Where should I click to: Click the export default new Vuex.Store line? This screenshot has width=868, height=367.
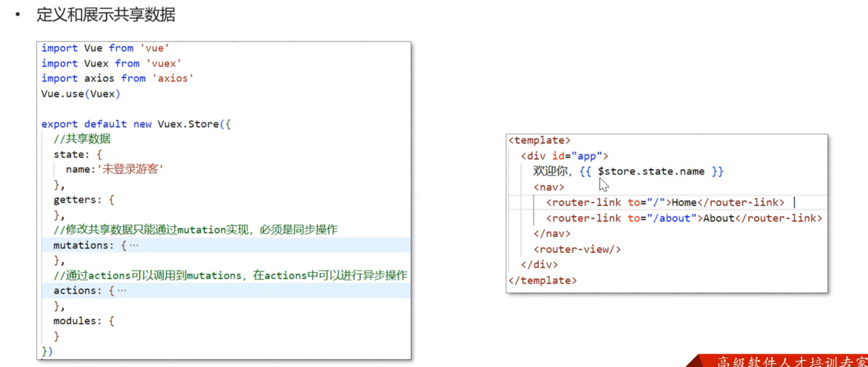click(x=136, y=124)
